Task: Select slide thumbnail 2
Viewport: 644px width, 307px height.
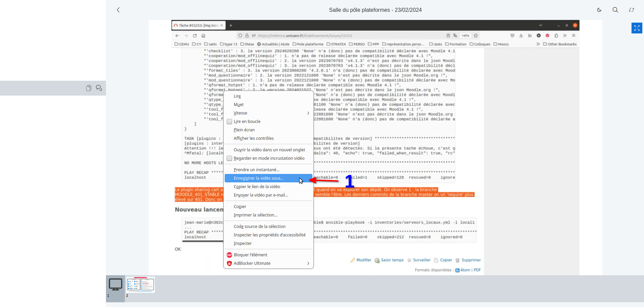Action: coord(140,285)
